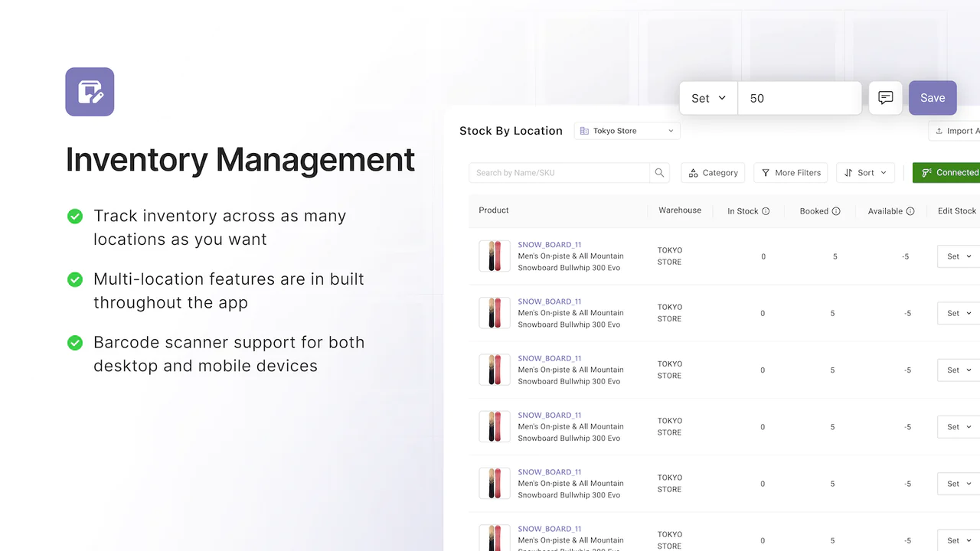980x551 pixels.
Task: Click the Search by Name/SKU field
Action: pyautogui.click(x=560, y=173)
